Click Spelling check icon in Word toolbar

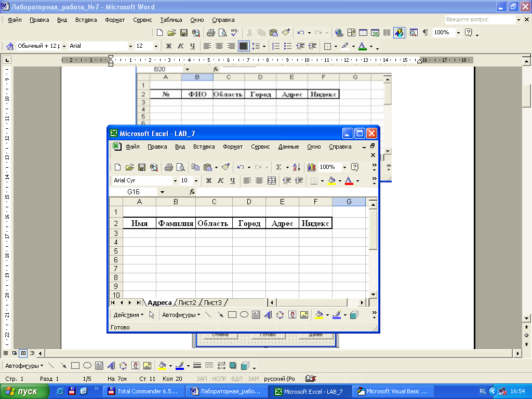pos(234,33)
